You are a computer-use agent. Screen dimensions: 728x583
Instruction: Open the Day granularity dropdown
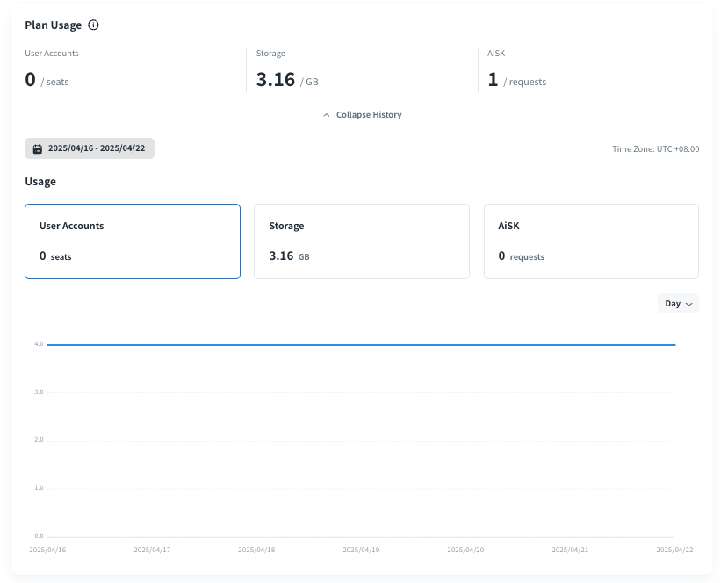click(678, 304)
